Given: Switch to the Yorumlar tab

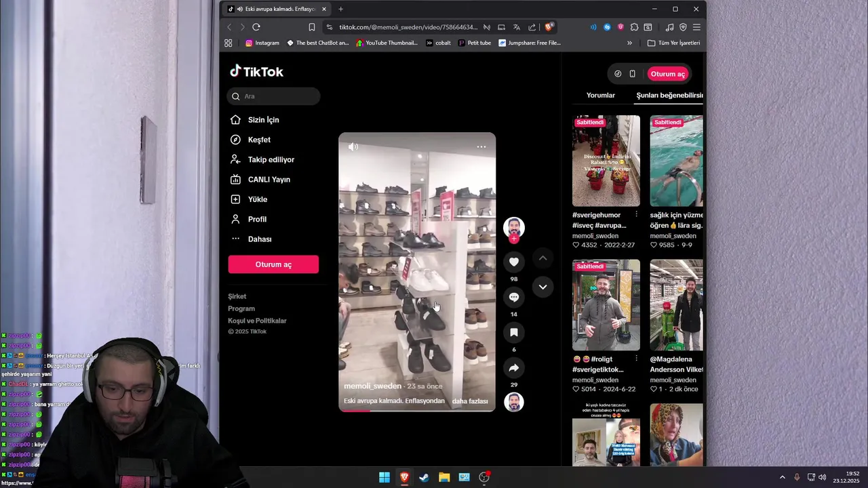Looking at the screenshot, I should (600, 96).
